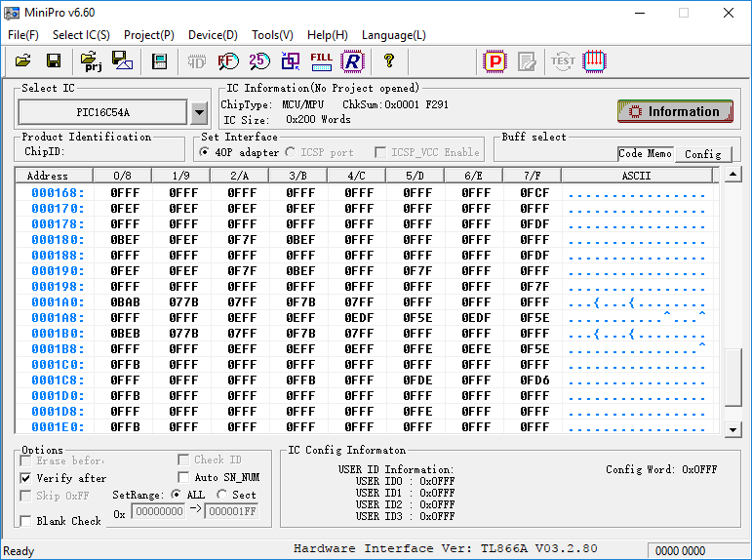
Task: Click the Save file floppy icon
Action: (54, 60)
